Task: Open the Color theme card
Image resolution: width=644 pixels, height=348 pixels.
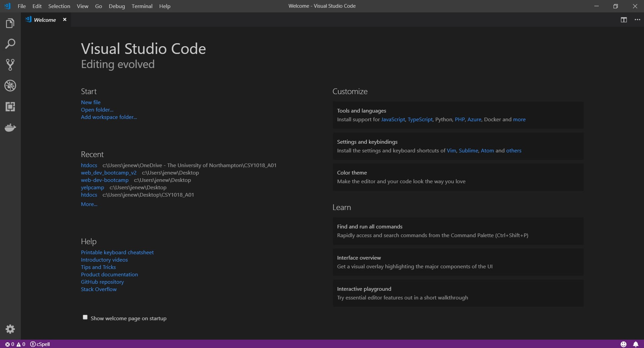Action: pyautogui.click(x=458, y=177)
